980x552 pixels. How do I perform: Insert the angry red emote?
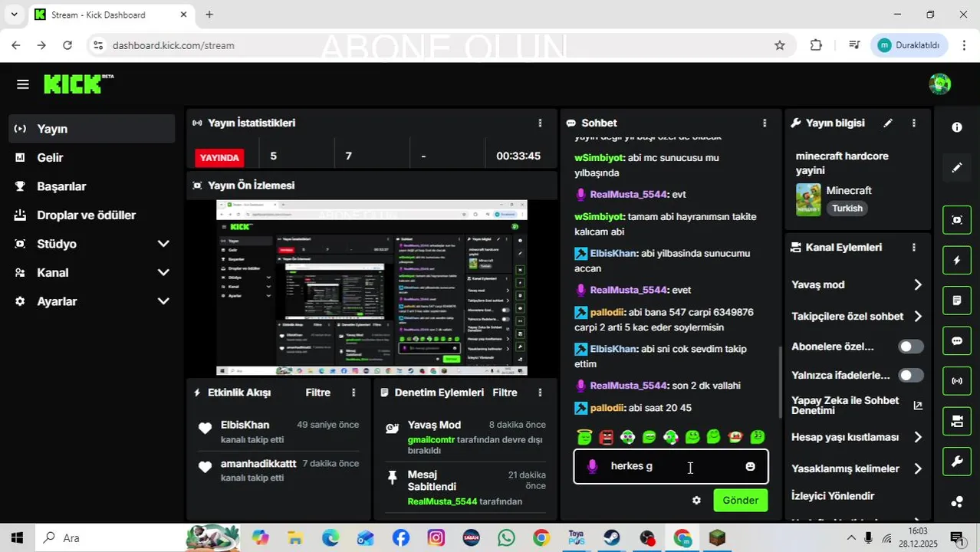[x=607, y=437]
